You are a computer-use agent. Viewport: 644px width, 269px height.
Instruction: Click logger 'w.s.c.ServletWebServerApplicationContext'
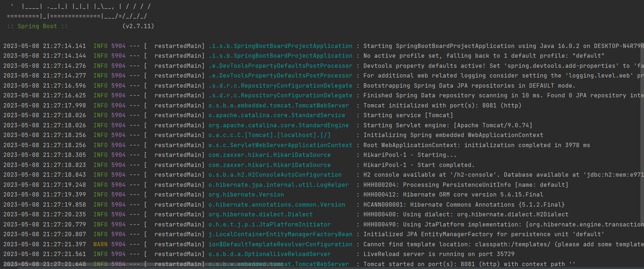click(x=281, y=145)
